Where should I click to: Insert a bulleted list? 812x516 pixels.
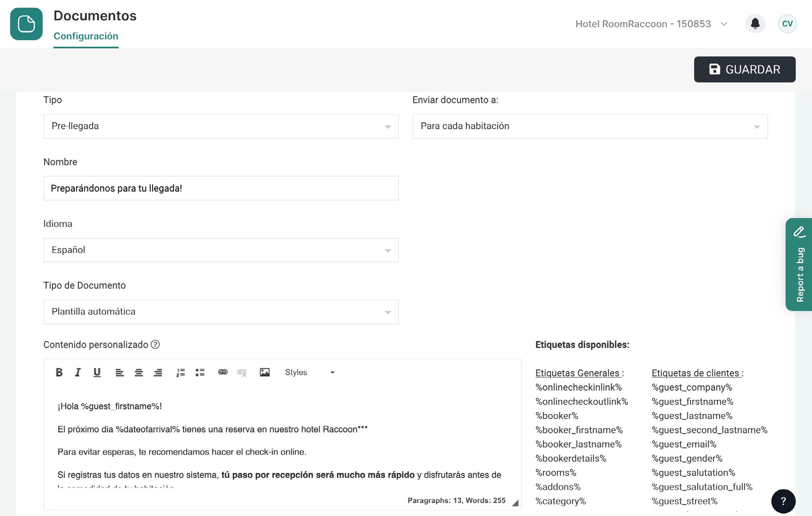[200, 372]
